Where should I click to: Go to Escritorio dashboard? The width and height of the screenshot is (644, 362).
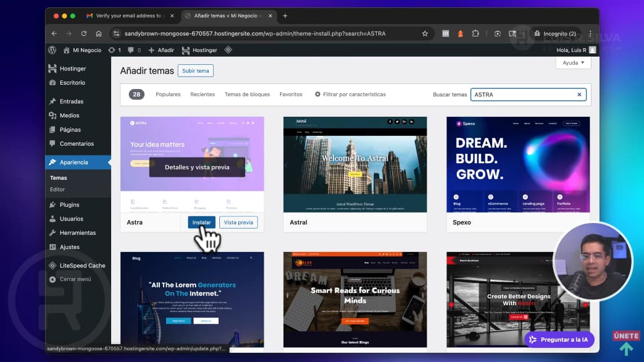coord(72,83)
